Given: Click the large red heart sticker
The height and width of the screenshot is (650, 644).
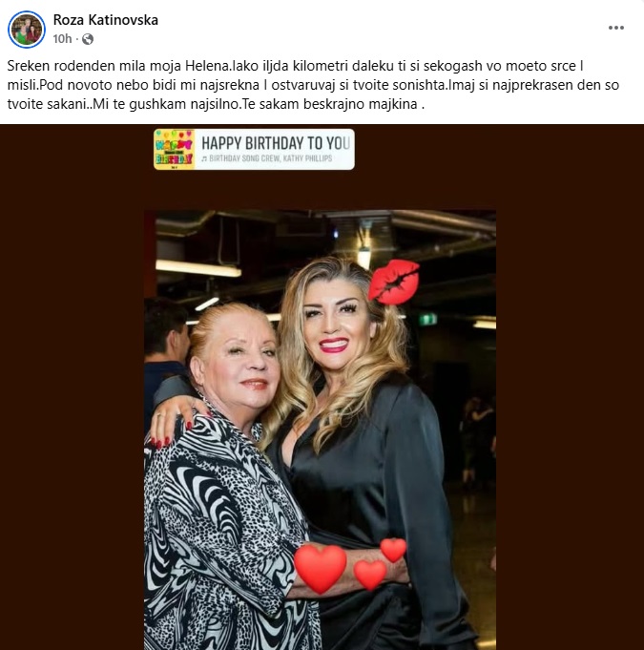Looking at the screenshot, I should click(x=320, y=568).
